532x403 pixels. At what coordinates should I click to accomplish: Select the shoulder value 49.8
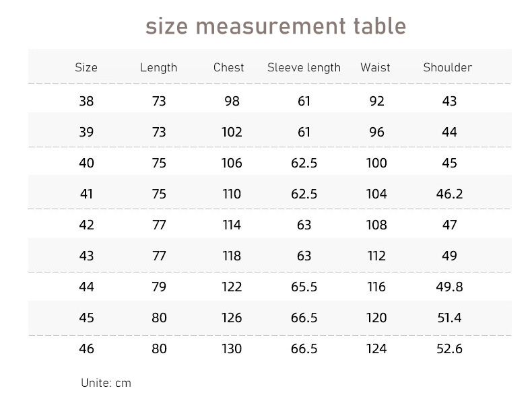point(449,287)
